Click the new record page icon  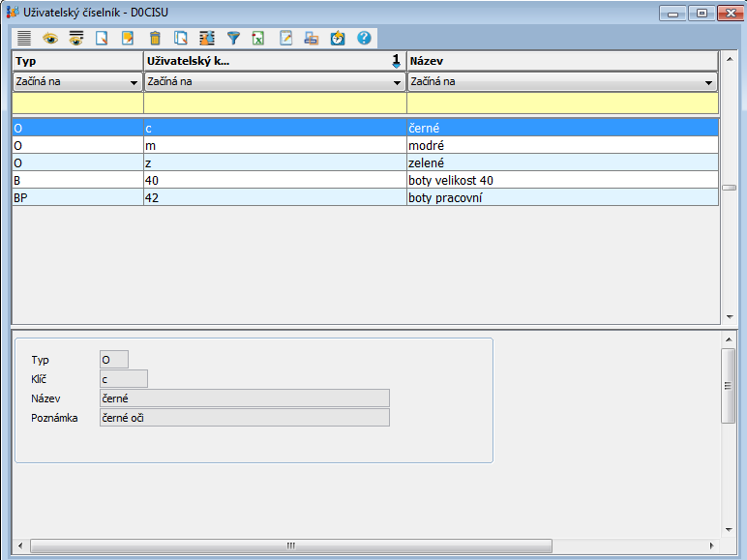pos(102,39)
